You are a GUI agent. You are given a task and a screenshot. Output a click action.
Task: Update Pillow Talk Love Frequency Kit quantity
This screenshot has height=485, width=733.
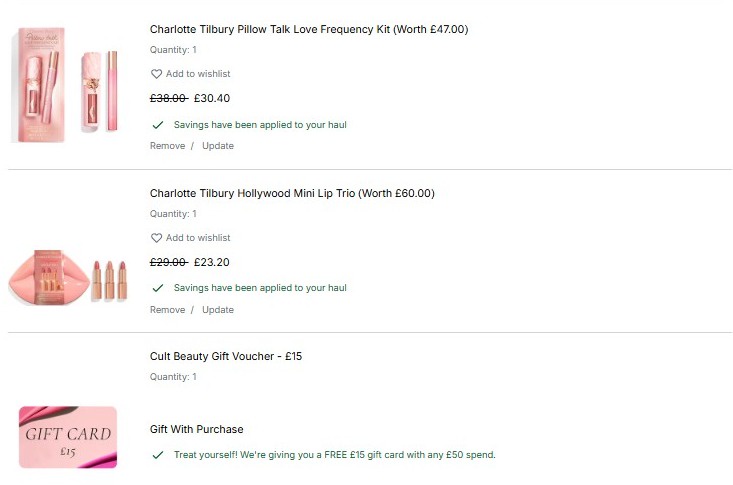(218, 146)
